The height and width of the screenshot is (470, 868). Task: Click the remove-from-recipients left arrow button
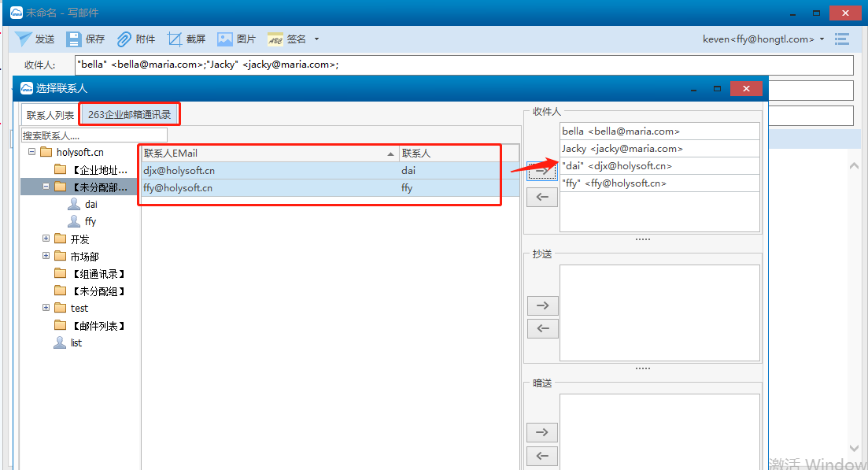(x=542, y=198)
